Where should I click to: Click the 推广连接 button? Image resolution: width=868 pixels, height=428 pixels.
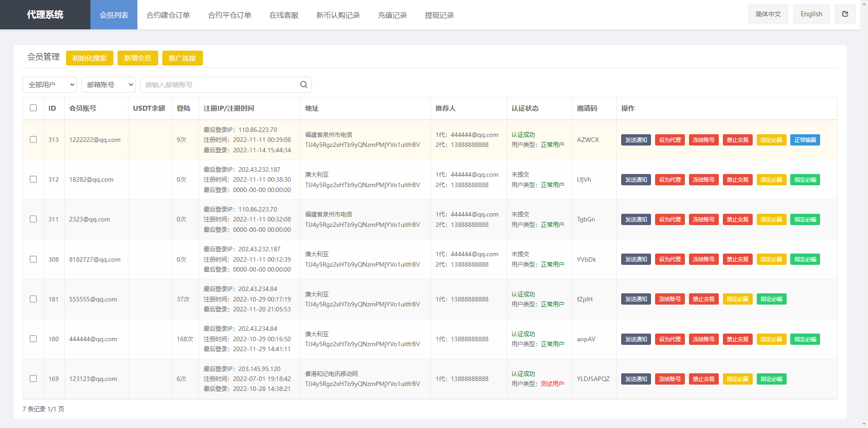coord(182,58)
